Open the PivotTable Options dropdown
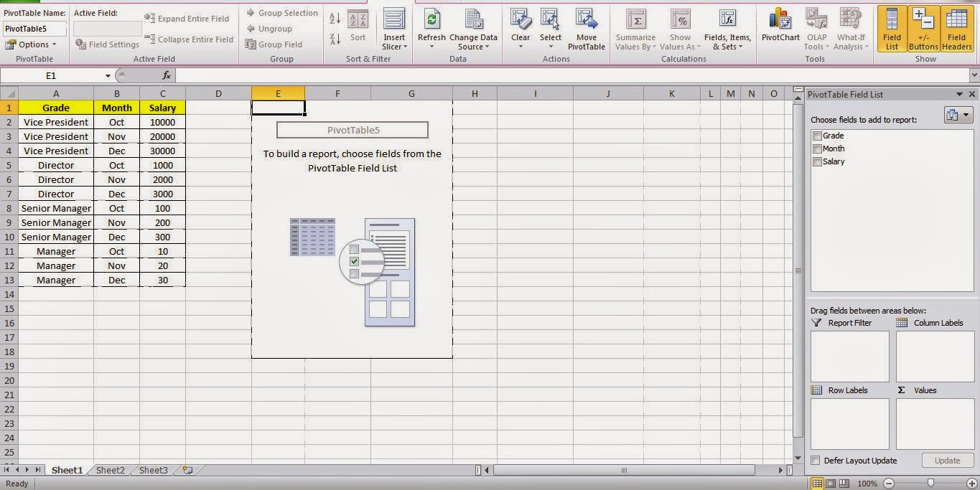Screen dimensions: 980x490 point(30,44)
